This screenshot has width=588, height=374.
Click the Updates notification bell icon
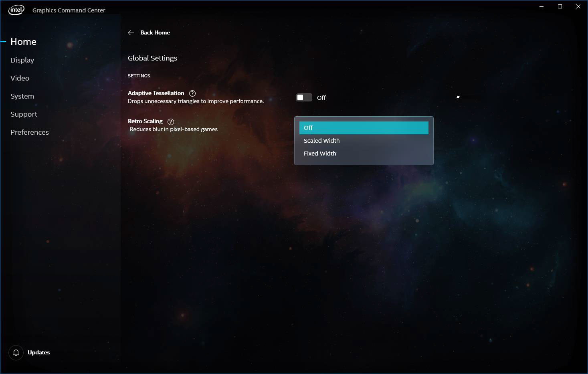point(16,352)
